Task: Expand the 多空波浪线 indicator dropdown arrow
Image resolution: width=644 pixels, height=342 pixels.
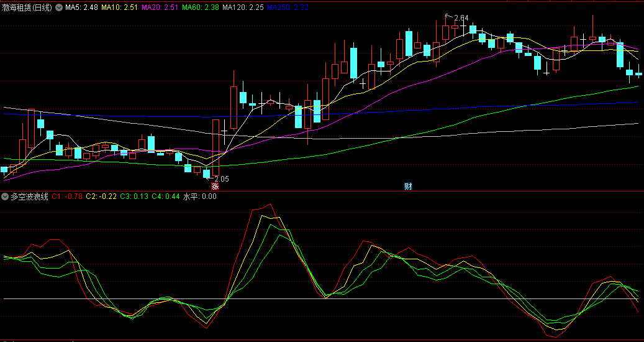Action: pos(5,196)
